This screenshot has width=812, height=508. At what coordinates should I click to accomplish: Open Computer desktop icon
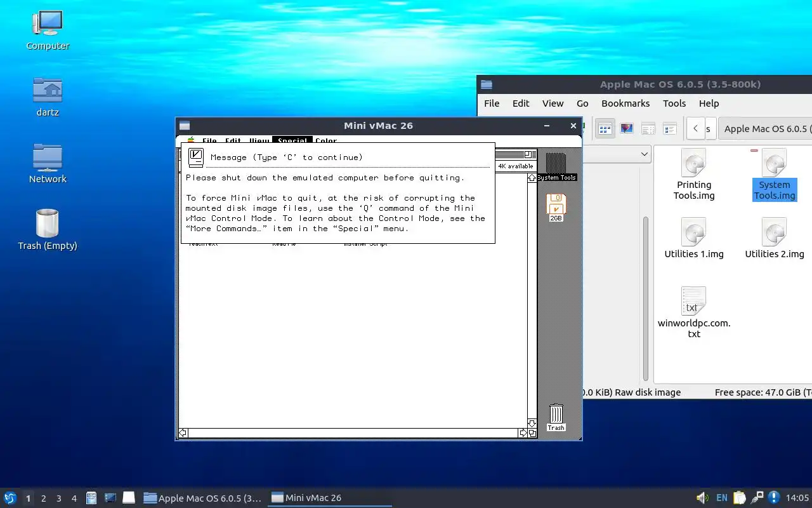click(48, 30)
